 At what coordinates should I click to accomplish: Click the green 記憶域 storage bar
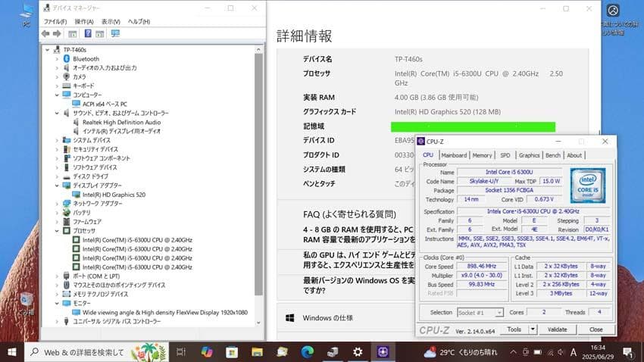point(473,126)
